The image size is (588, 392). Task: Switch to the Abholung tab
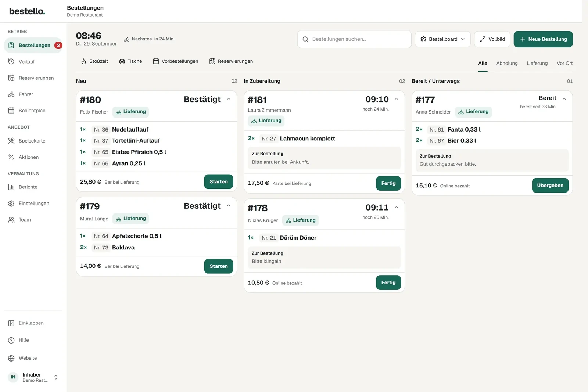[507, 63]
